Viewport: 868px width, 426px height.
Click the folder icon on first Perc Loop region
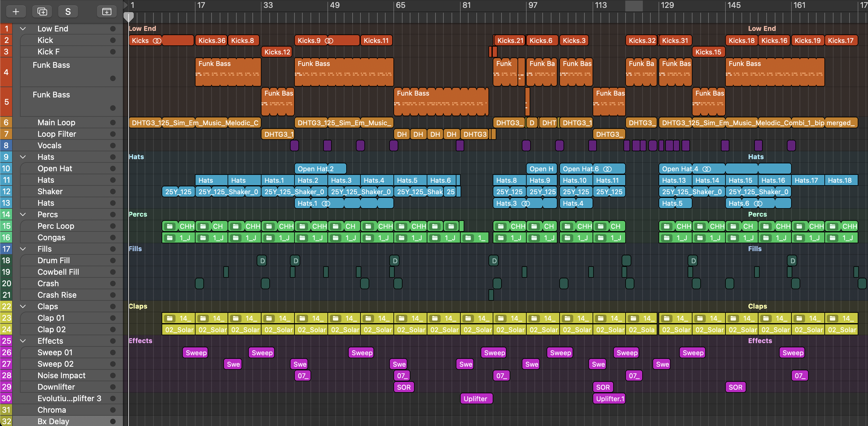pyautogui.click(x=169, y=226)
